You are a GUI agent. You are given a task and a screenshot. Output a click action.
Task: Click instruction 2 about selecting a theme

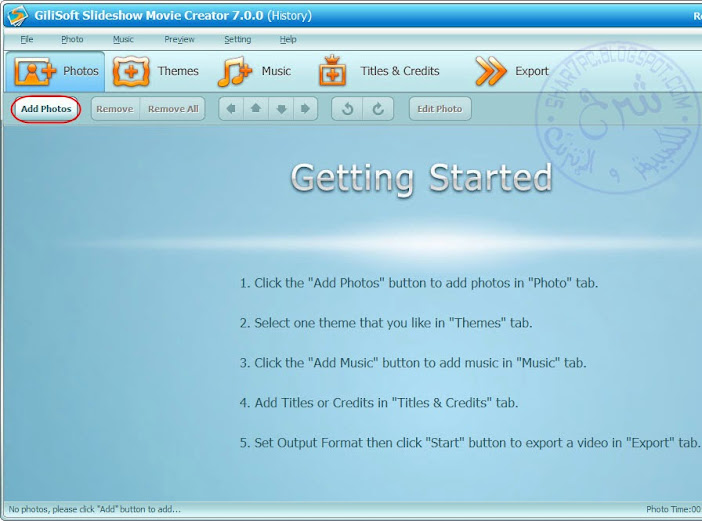[386, 323]
